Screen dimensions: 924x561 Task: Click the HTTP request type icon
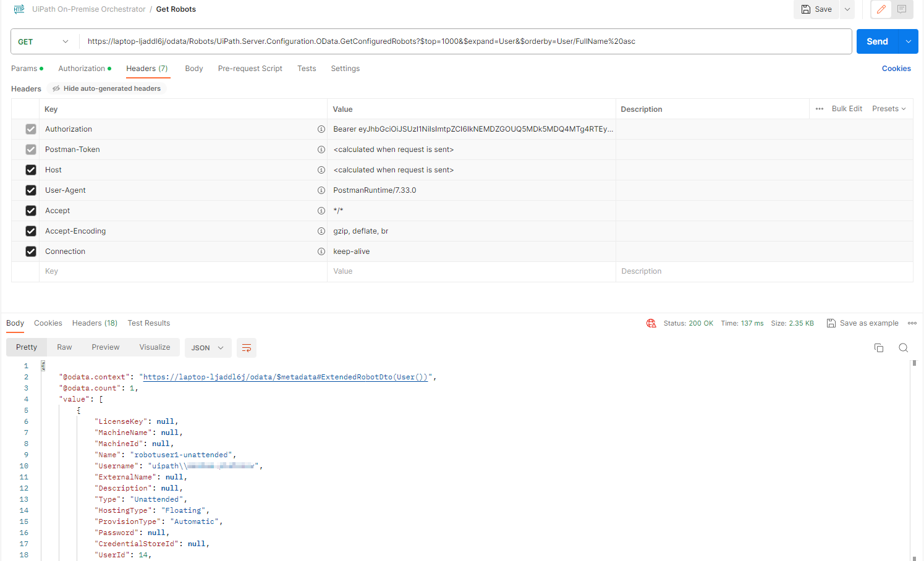19,9
